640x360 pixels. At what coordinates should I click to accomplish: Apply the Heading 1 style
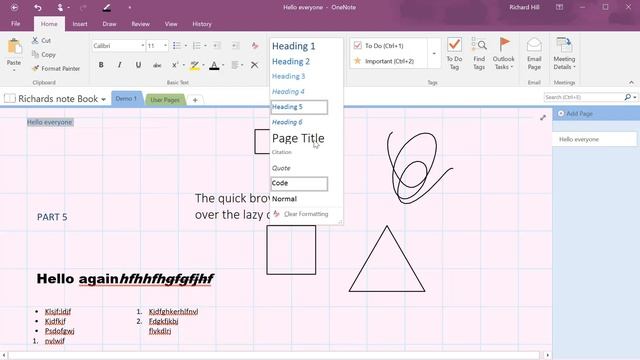tap(294, 46)
